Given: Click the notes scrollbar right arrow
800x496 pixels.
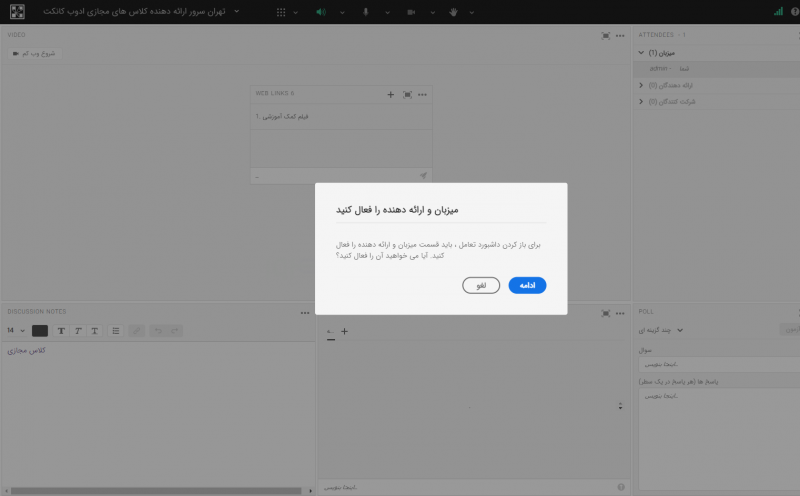Looking at the screenshot, I should click(310, 491).
